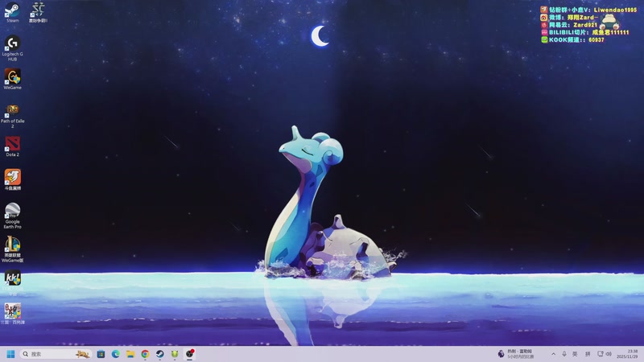
Task: Select the Dota 2 desktop shortcut
Action: tap(12, 146)
